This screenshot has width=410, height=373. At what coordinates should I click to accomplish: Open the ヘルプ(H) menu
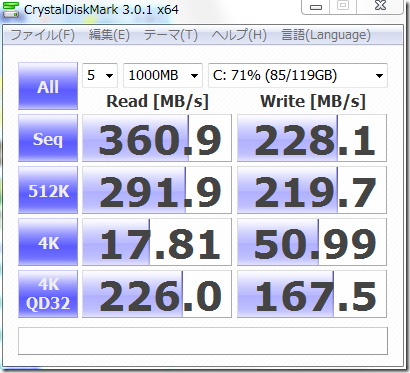tap(239, 35)
